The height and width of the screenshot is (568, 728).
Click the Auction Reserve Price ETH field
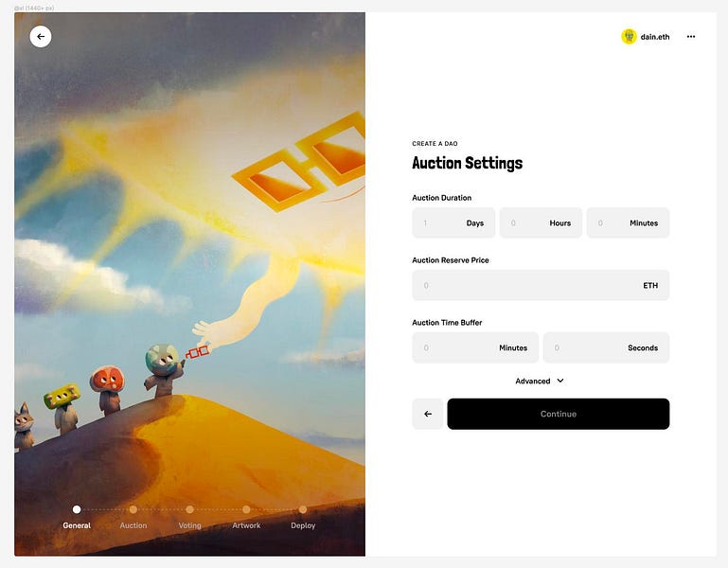point(541,285)
